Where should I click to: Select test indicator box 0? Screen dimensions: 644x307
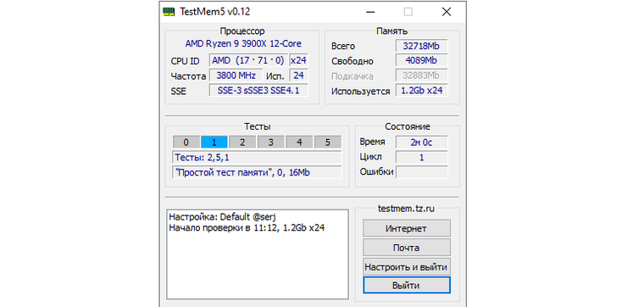pyautogui.click(x=186, y=142)
